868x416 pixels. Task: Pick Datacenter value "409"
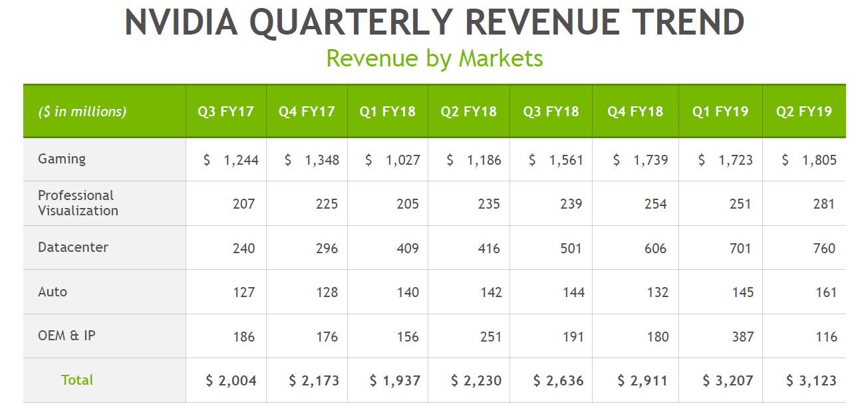pos(408,249)
